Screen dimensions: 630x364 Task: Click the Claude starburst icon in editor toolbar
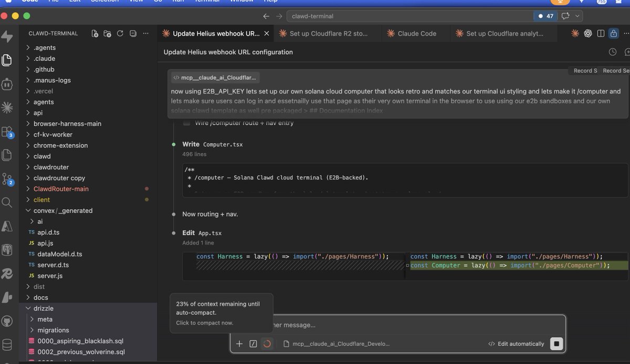tap(575, 34)
